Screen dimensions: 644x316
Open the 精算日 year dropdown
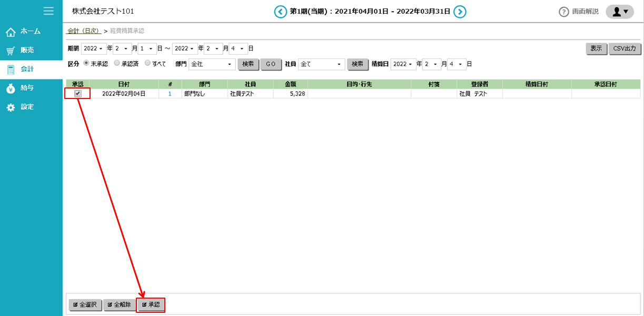(403, 64)
